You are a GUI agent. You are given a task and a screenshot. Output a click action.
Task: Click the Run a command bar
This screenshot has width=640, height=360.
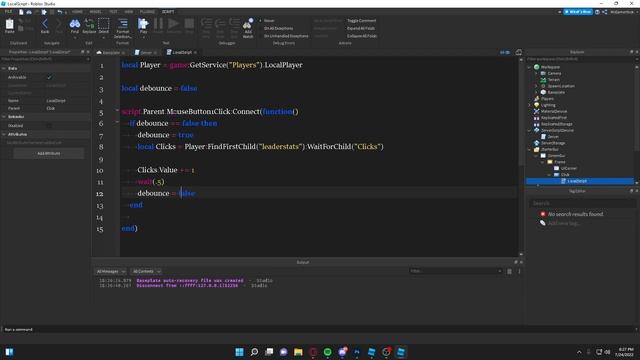coord(318,329)
